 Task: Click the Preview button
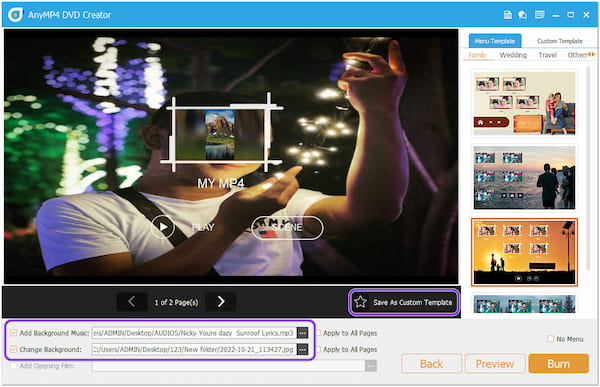(x=495, y=363)
